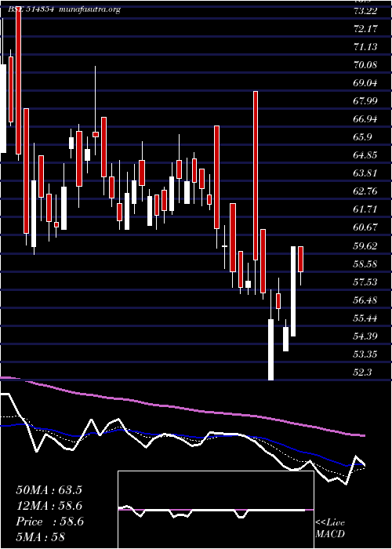
Task: Click the <<Live MACD label
Action: pos(330,529)
